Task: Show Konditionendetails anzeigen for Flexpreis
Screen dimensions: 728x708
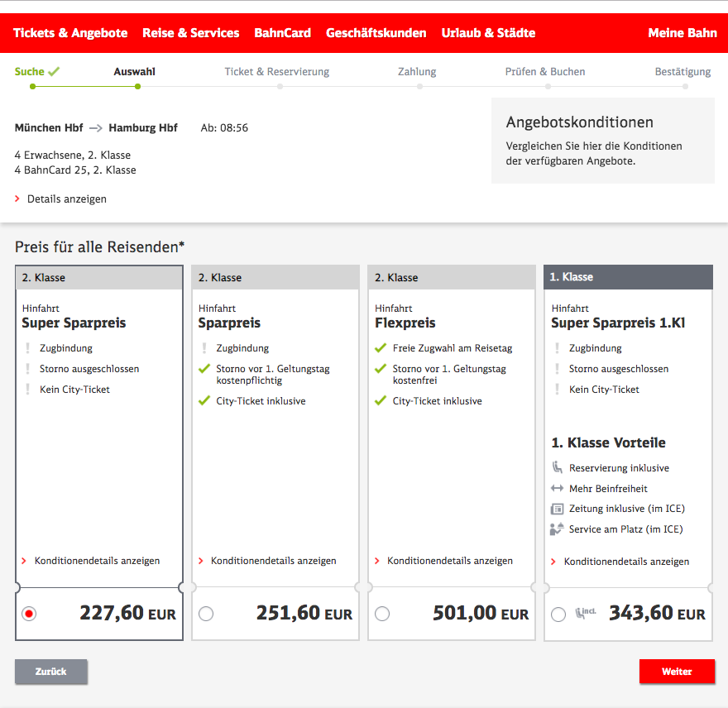Action: pyautogui.click(x=449, y=561)
